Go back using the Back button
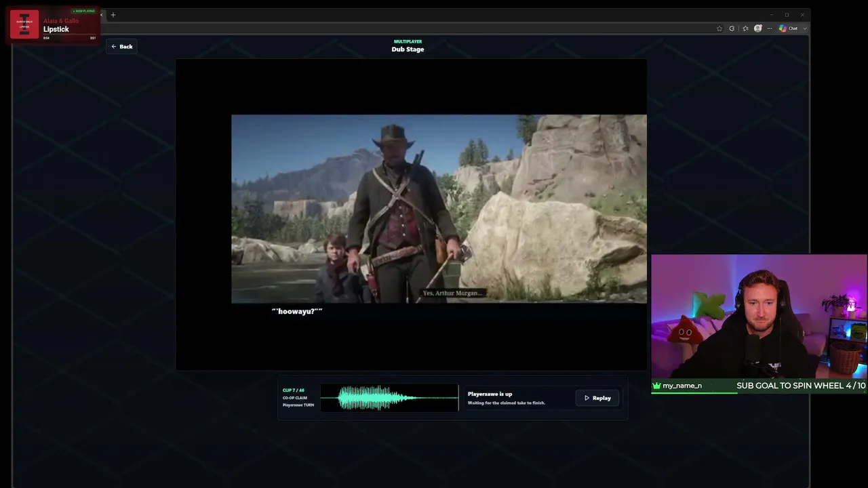This screenshot has width=868, height=488. 122,47
